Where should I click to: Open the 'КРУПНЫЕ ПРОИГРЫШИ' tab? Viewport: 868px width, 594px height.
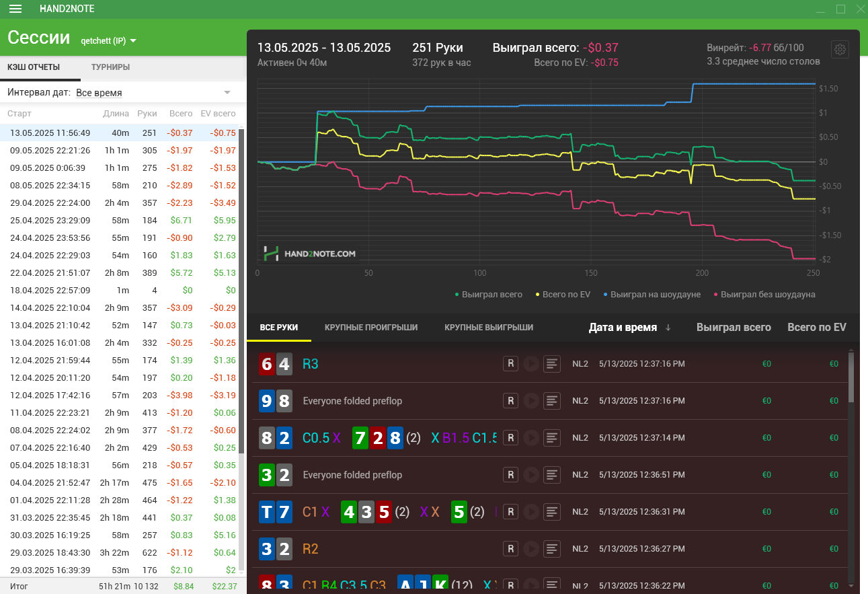pos(371,328)
